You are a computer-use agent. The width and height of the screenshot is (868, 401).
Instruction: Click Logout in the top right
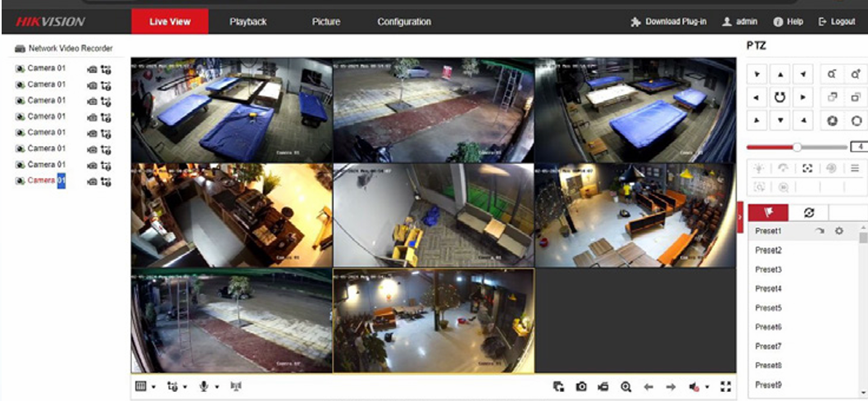pyautogui.click(x=836, y=22)
